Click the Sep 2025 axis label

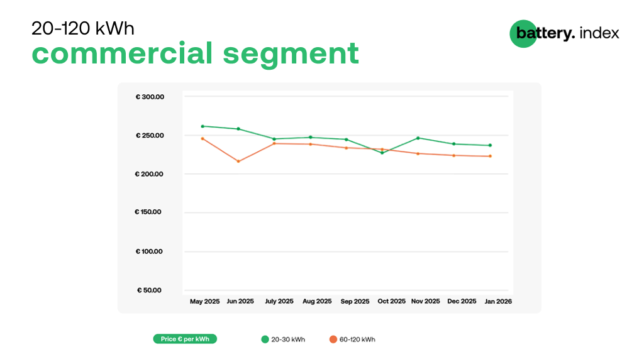pyautogui.click(x=355, y=301)
